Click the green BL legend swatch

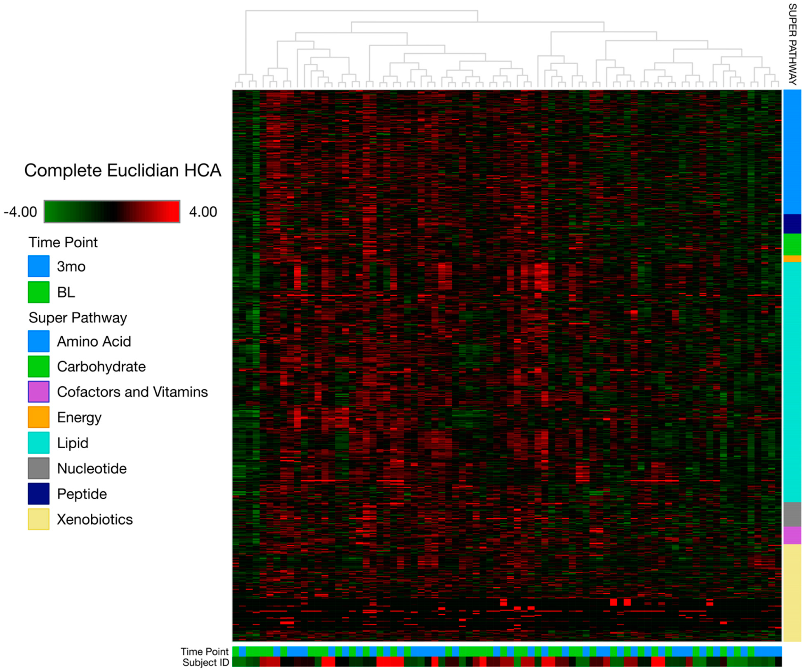(x=38, y=292)
